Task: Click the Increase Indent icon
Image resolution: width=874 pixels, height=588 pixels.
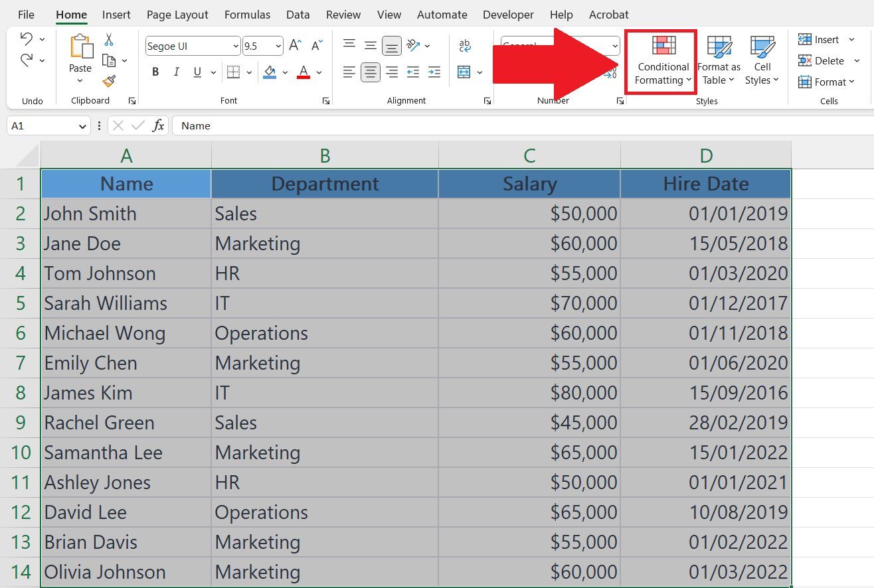Action: [x=434, y=72]
